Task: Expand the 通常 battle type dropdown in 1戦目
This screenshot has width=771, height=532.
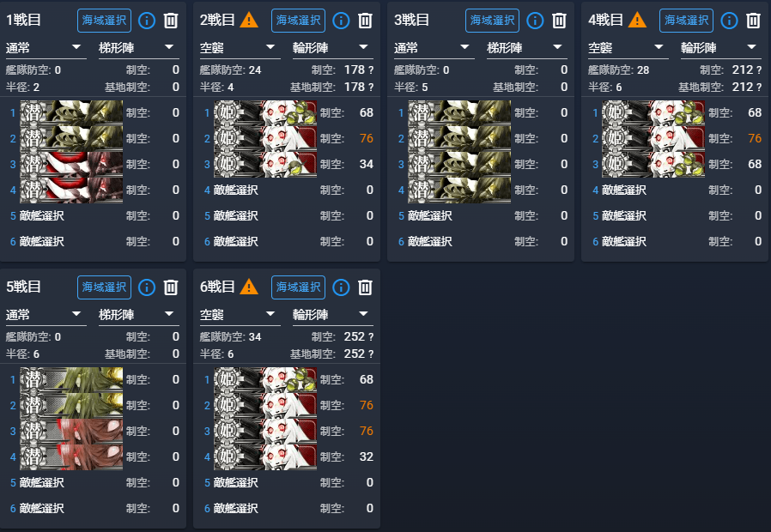Action: [x=46, y=48]
